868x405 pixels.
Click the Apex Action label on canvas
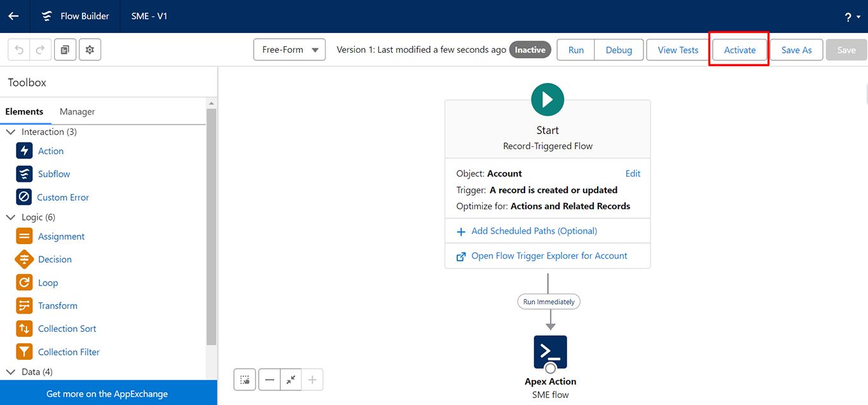tap(551, 381)
